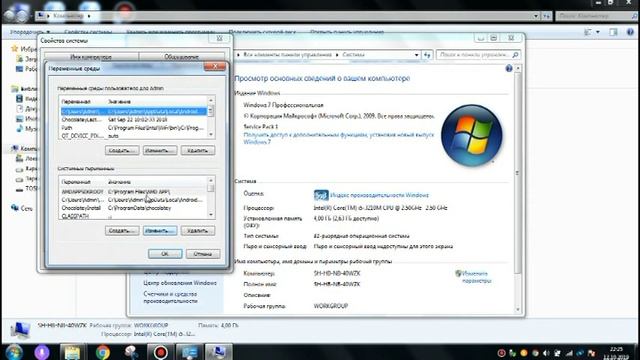Open the Control Panel address bar dropdown

coord(417,55)
